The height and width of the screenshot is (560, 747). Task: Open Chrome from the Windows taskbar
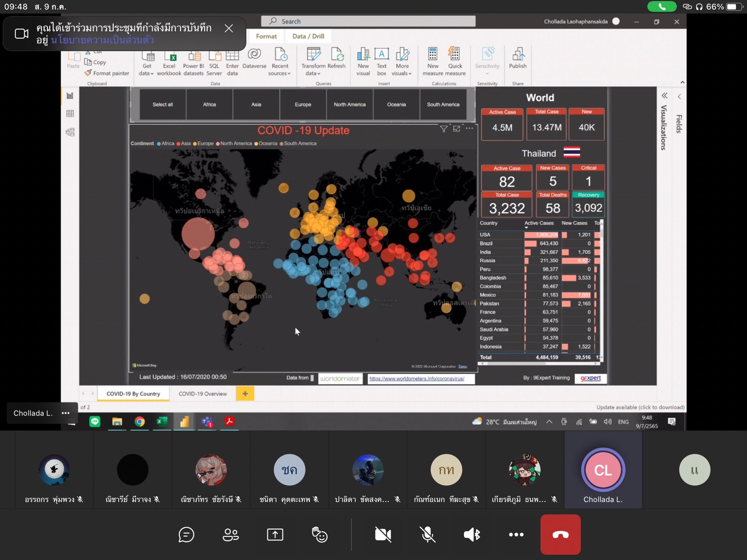[x=139, y=422]
